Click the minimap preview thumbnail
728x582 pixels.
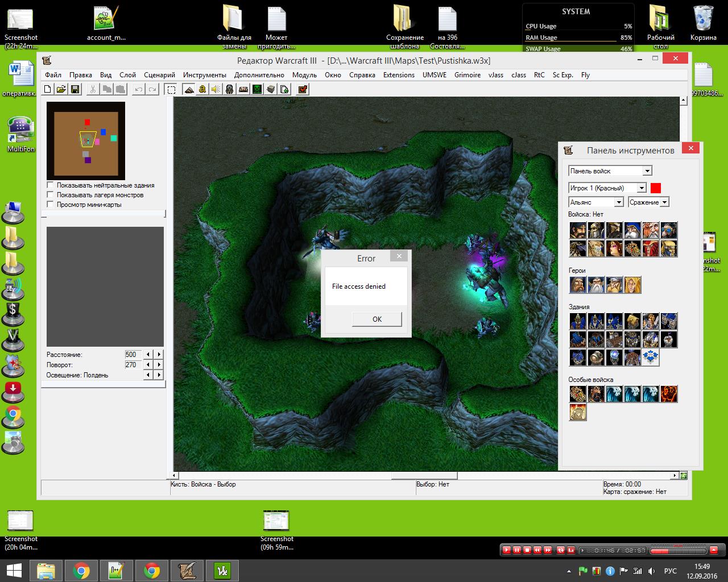(86, 141)
